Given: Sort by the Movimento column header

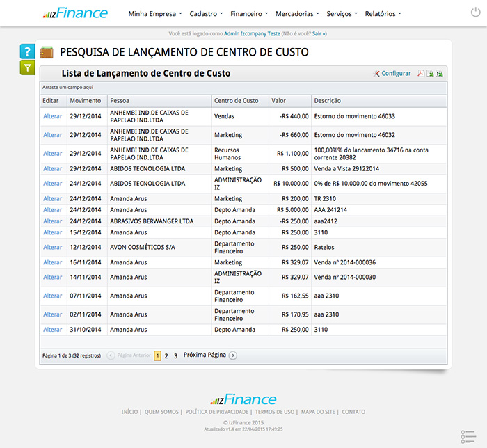Looking at the screenshot, I should click(85, 101).
